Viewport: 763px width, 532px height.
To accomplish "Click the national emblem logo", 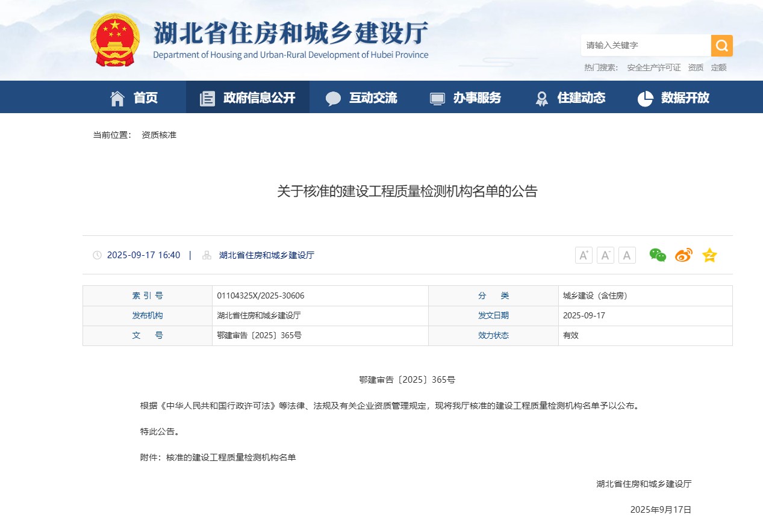I will pos(114,40).
